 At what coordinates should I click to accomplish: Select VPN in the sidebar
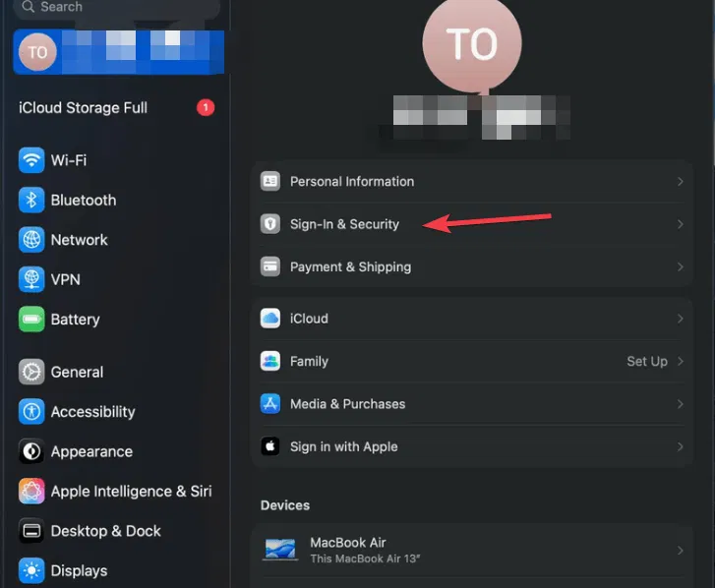[66, 279]
